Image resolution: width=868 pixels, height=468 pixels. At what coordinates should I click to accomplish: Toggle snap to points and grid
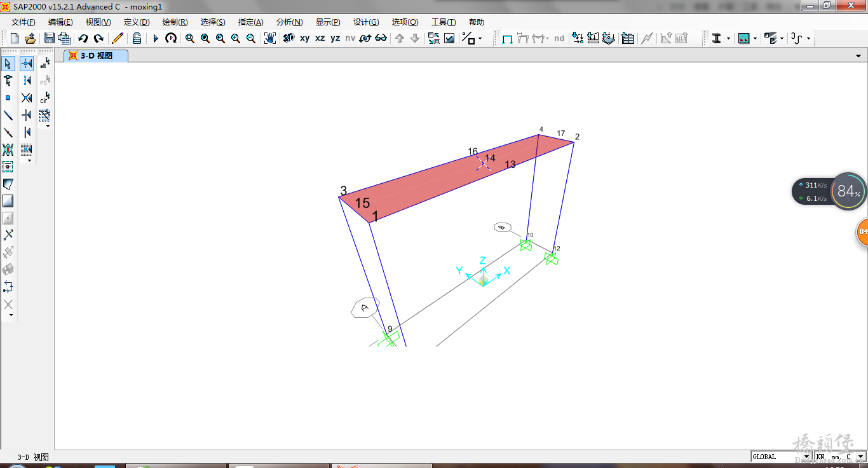click(x=27, y=64)
